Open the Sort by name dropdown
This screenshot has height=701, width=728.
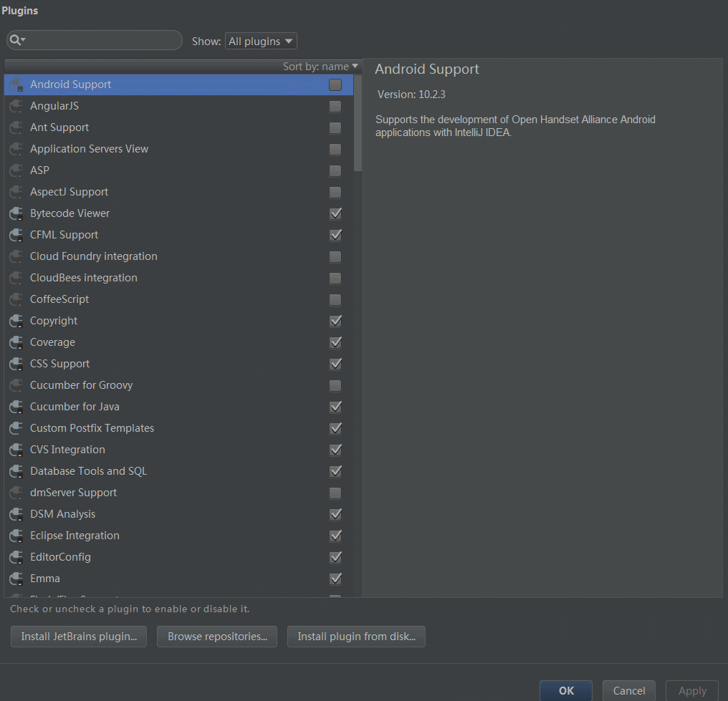pyautogui.click(x=320, y=67)
